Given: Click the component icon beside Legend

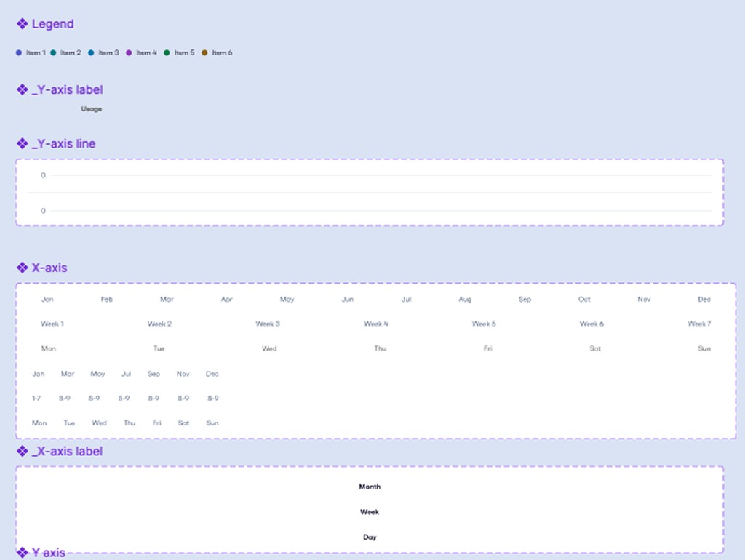Looking at the screenshot, I should (x=23, y=24).
